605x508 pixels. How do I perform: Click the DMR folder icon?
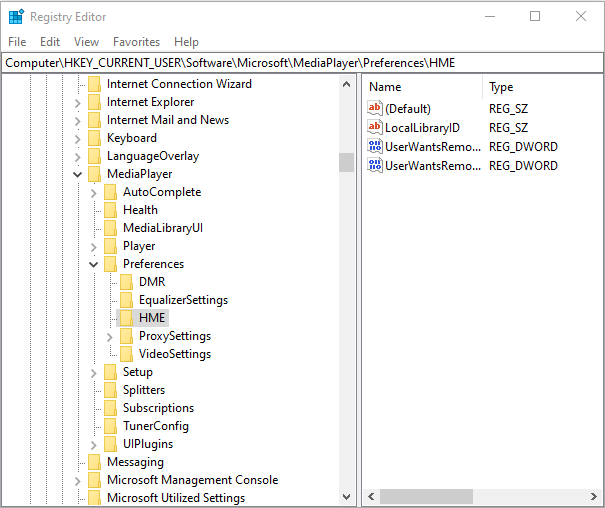126,282
